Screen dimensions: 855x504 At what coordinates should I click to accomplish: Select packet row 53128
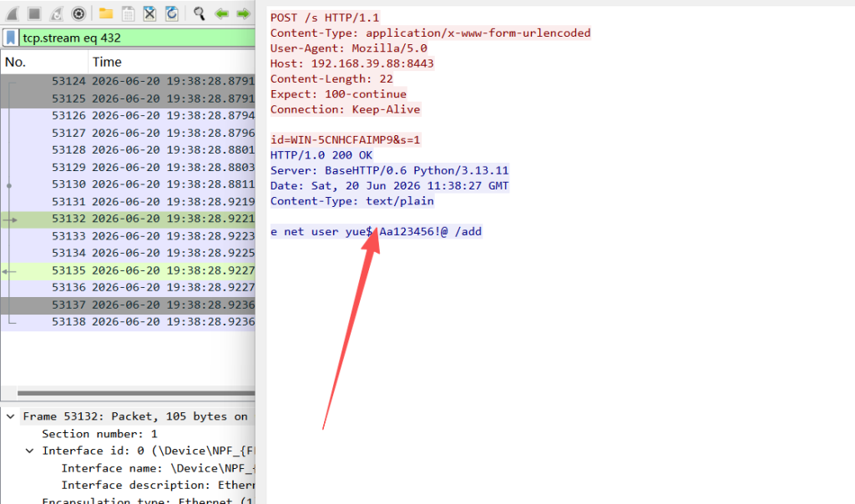[x=128, y=150]
